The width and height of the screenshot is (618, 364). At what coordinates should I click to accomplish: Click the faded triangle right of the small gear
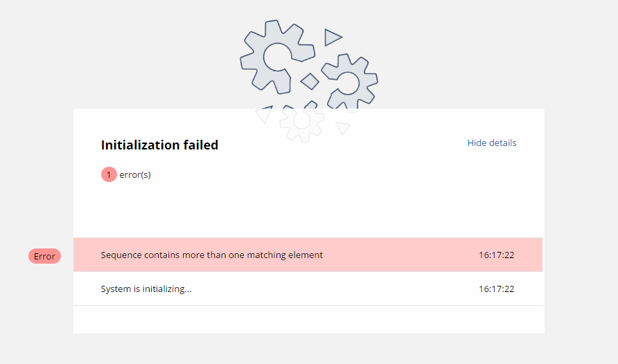click(342, 128)
